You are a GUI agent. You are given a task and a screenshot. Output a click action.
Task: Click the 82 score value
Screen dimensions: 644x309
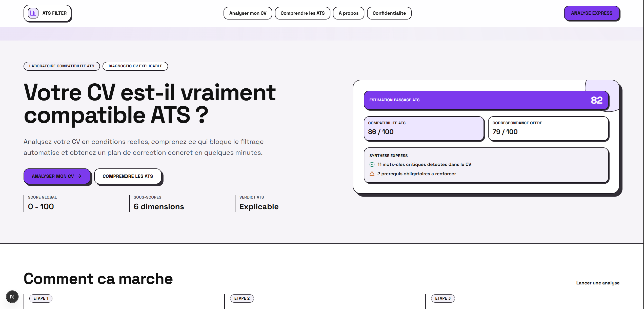(597, 100)
